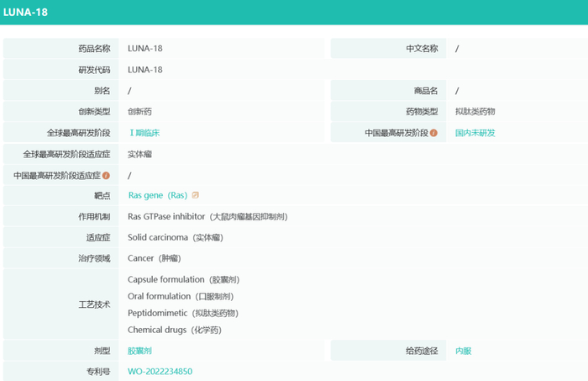Open patent WO-2022234850 link

tap(160, 372)
